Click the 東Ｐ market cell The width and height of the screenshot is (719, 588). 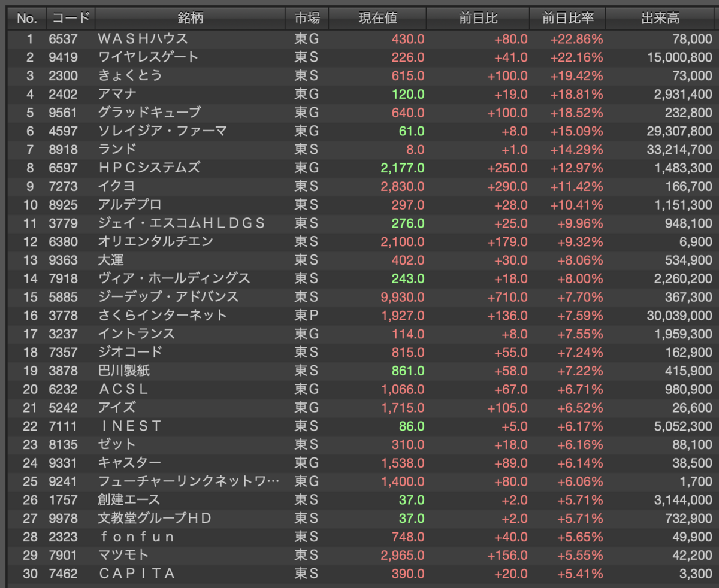[306, 315]
